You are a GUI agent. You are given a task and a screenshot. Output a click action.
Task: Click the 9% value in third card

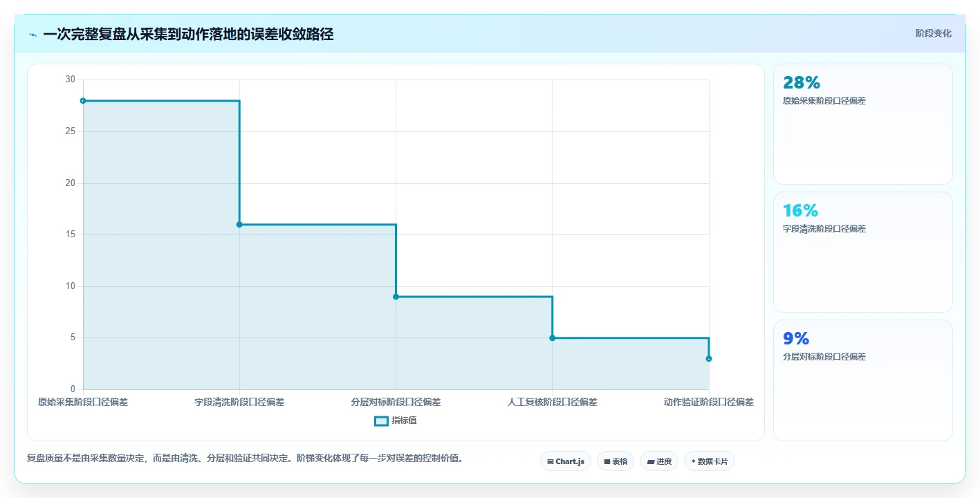click(x=796, y=338)
